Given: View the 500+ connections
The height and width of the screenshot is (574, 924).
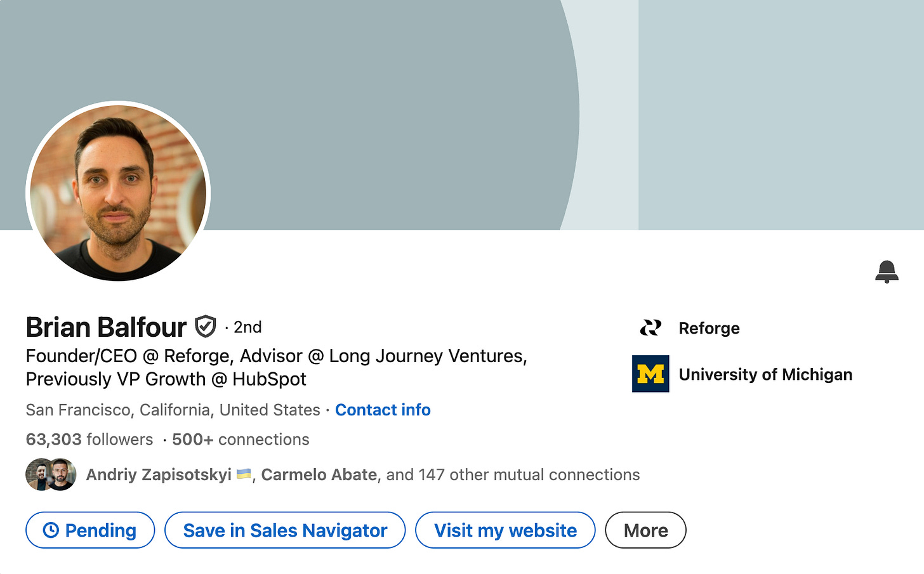Looking at the screenshot, I should tap(240, 439).
